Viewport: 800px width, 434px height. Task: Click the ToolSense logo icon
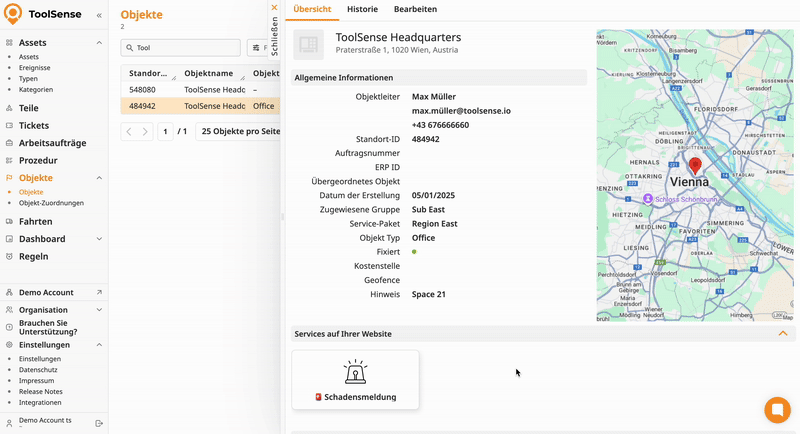pos(13,14)
